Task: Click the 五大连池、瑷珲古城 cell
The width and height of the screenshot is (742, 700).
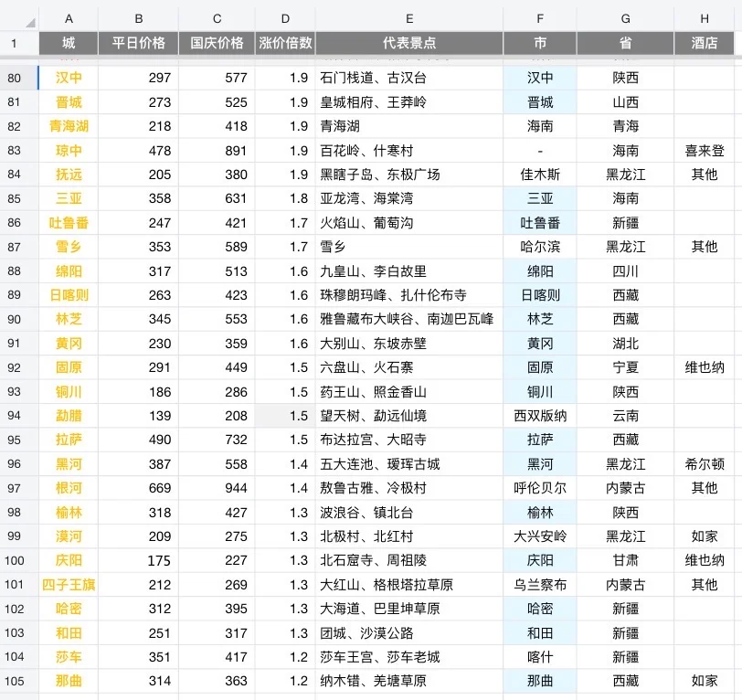Action: [x=409, y=464]
